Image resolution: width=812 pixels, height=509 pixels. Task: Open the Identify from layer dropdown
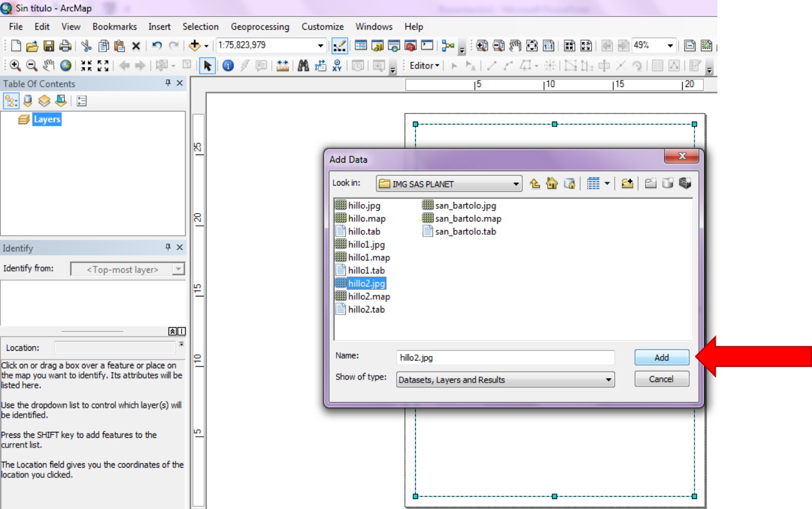[179, 269]
